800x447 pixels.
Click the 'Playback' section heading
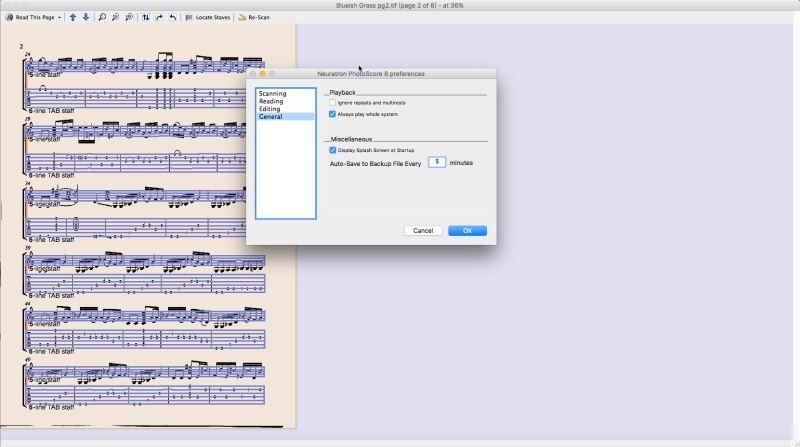point(342,92)
